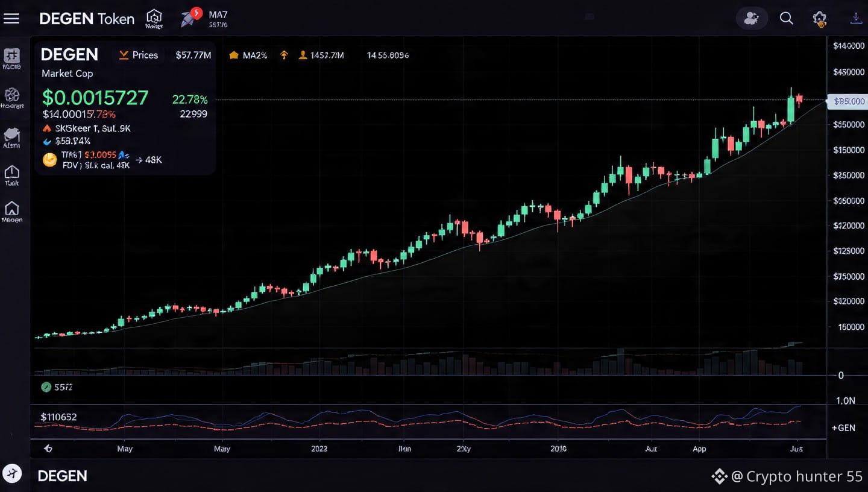Click the back arrow icon on time axis
Viewport: 868px width, 492px height.
click(x=48, y=449)
